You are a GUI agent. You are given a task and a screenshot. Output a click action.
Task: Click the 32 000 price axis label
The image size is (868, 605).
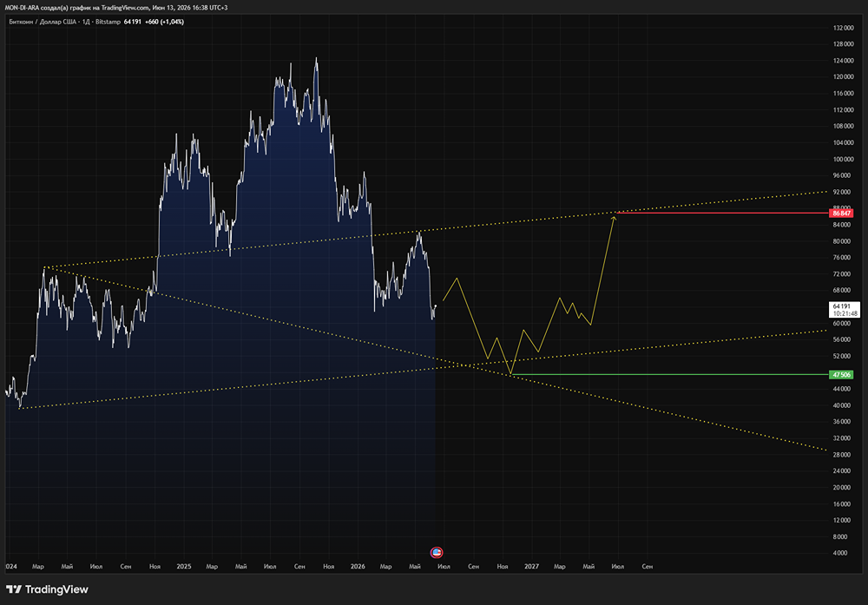coord(841,437)
